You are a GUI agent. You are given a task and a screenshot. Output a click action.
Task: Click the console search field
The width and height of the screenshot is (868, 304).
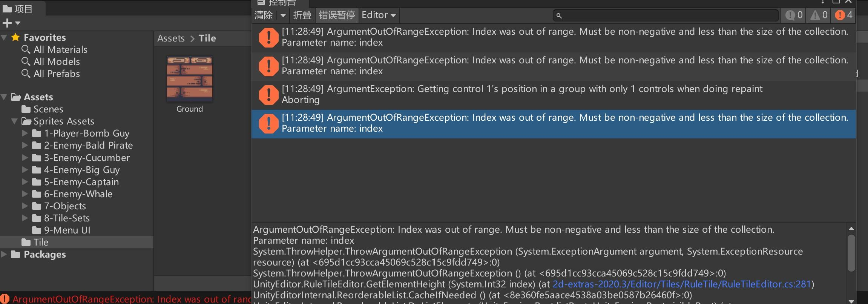(x=666, y=15)
